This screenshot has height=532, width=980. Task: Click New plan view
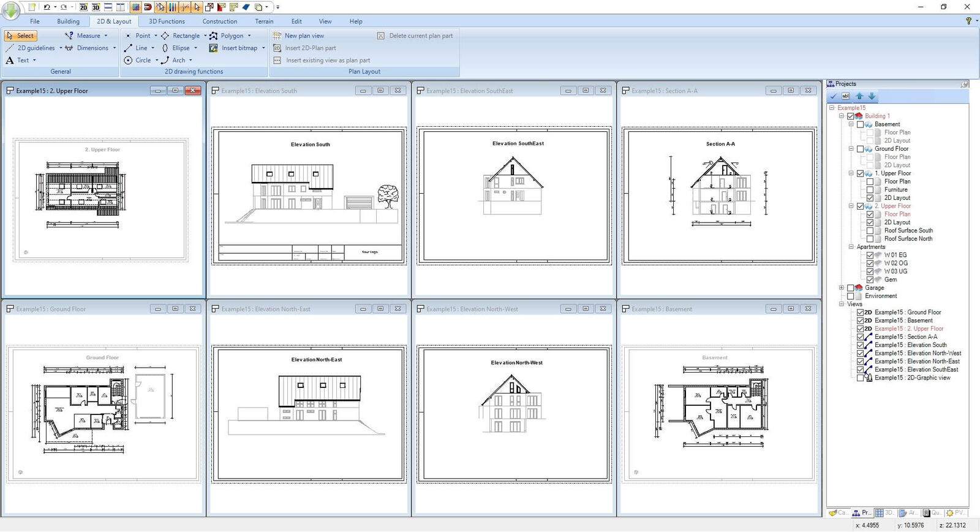298,36
